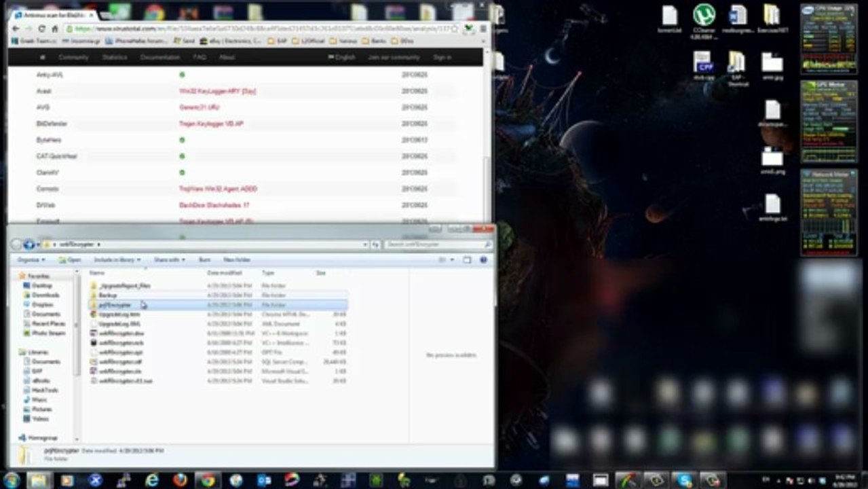Viewport: 868px width, 489px height.
Task: Click the green extension icon in Chrome toolbar
Action: [x=469, y=29]
